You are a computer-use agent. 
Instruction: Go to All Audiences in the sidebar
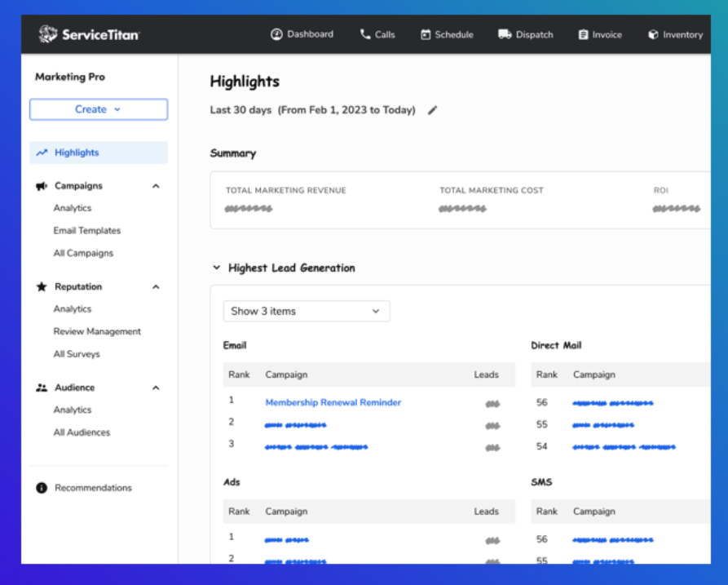82,432
